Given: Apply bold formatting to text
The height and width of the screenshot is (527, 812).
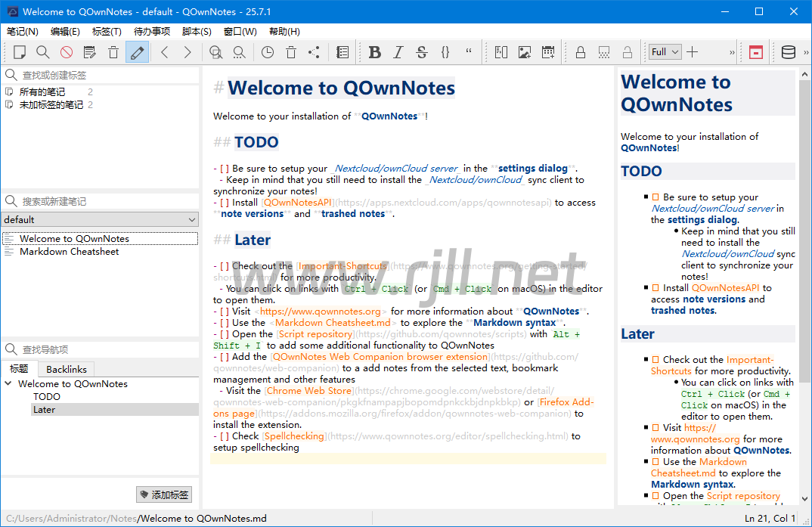Looking at the screenshot, I should (x=375, y=52).
